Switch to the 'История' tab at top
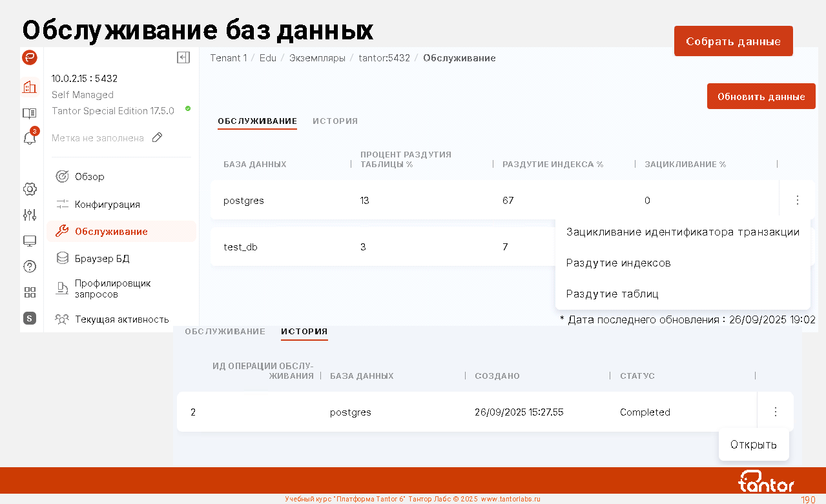The width and height of the screenshot is (826, 504). tap(335, 121)
